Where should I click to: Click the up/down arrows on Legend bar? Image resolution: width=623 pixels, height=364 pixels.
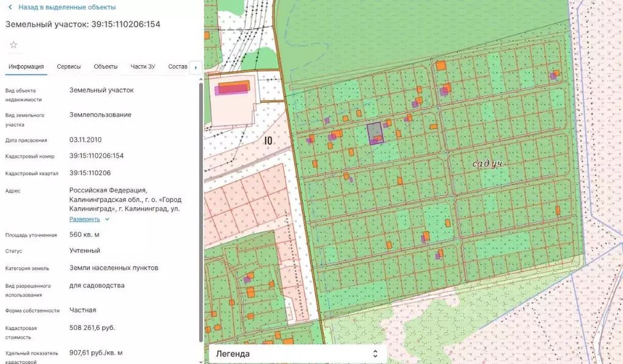(x=375, y=354)
